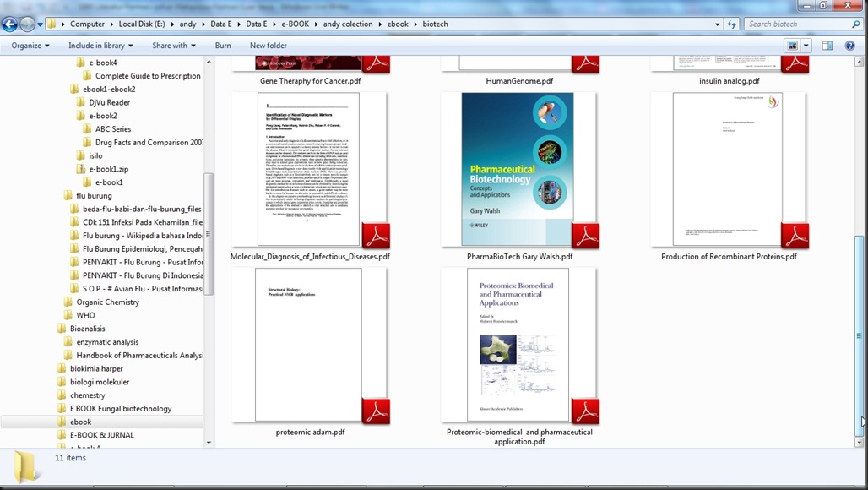This screenshot has width=868, height=490.
Task: Click the e-book1.zip archive icon
Action: coord(80,169)
